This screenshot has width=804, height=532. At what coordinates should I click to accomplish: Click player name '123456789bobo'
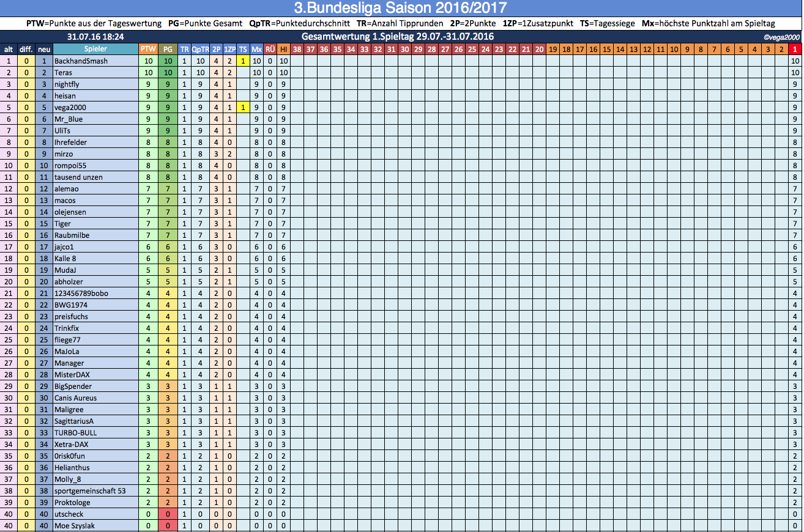(81, 294)
